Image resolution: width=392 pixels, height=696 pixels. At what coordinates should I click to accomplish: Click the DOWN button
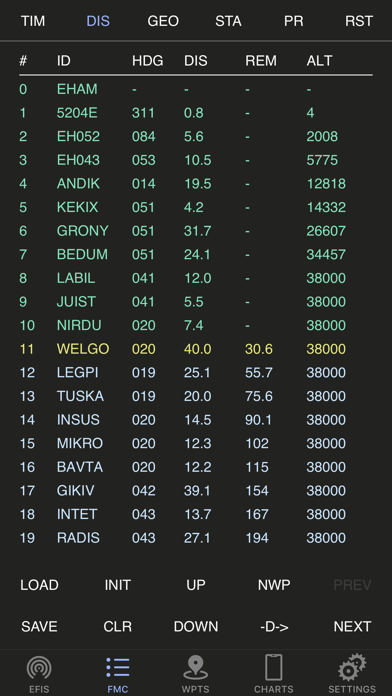point(196,626)
